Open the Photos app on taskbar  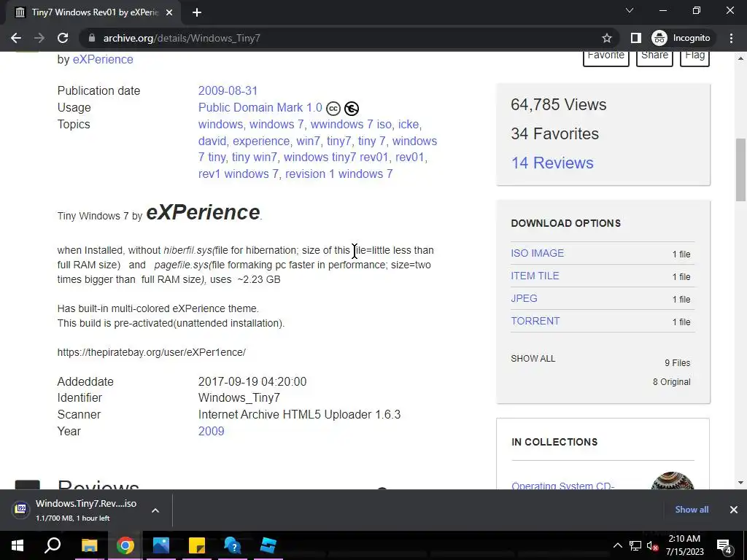tap(161, 545)
